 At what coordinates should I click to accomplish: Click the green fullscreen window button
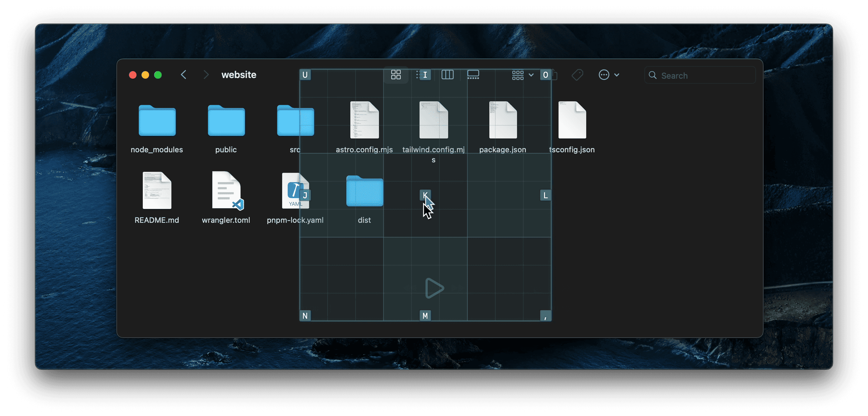(158, 75)
